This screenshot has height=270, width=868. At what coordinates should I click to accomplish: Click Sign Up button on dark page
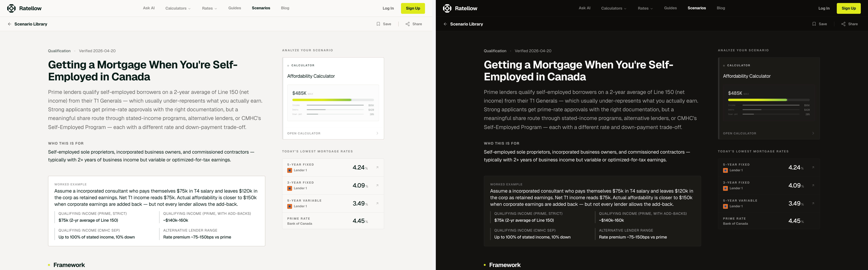(x=848, y=8)
